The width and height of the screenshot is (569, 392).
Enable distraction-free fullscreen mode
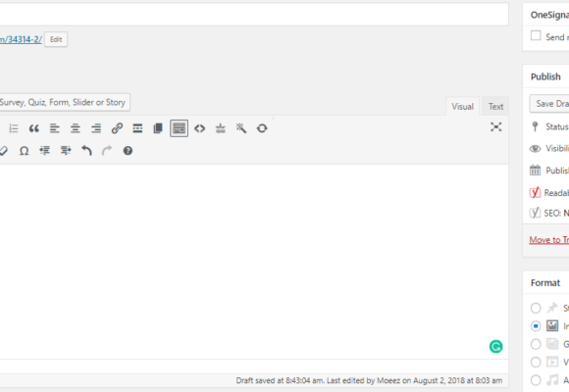pos(495,127)
